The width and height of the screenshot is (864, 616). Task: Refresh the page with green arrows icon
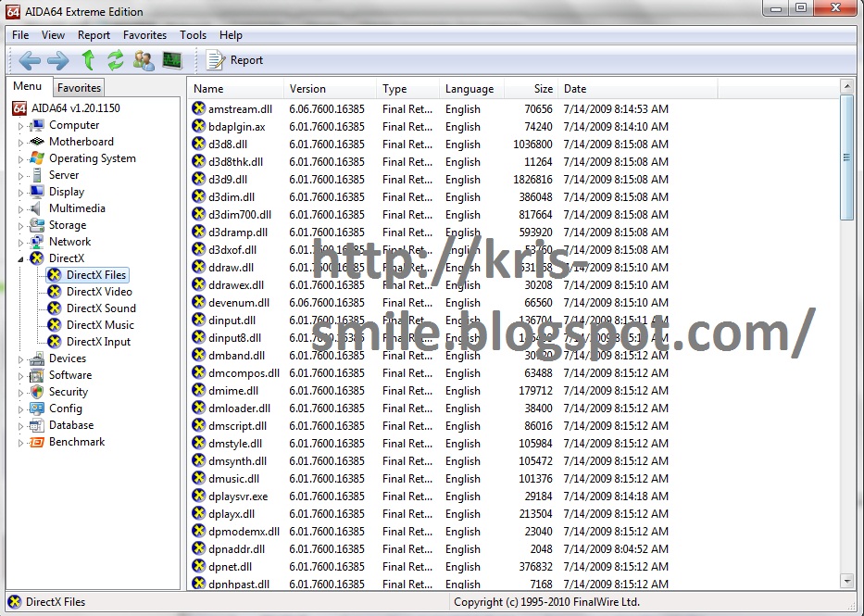115,60
